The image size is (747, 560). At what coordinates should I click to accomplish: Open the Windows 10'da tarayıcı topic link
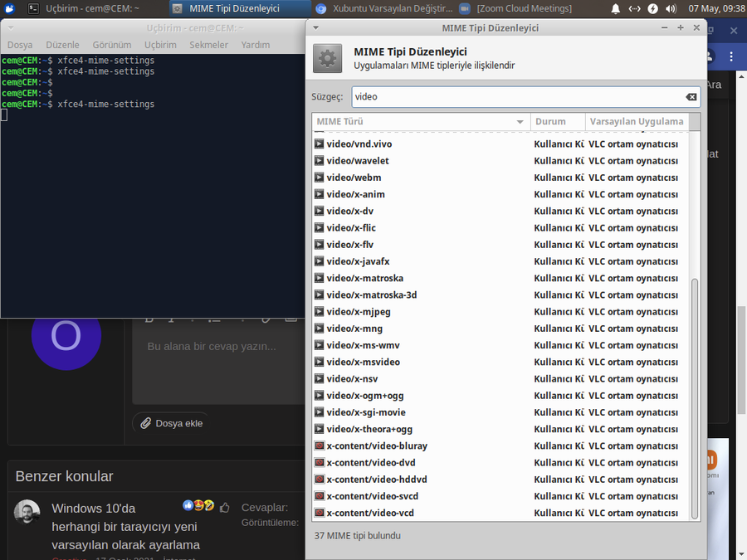tap(126, 526)
